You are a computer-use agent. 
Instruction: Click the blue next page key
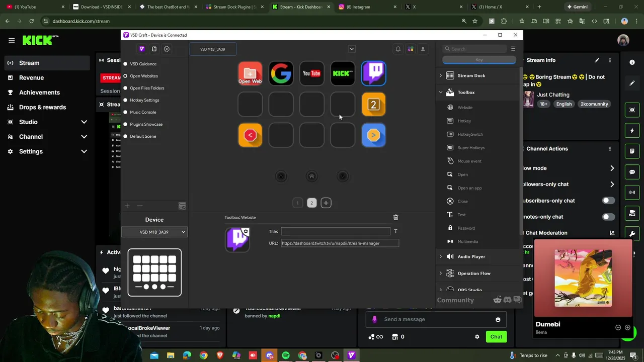(x=373, y=135)
